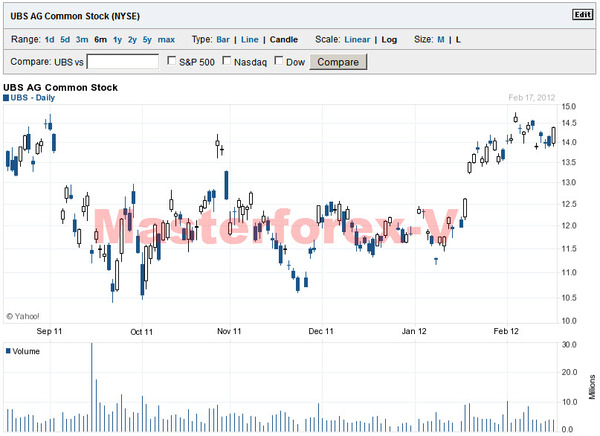Tick the S&P 500 checkbox
The width and height of the screenshot is (600, 436).
pyautogui.click(x=172, y=61)
